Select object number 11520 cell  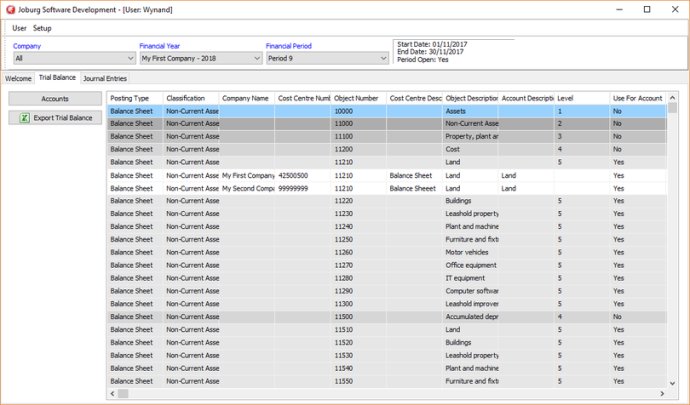coord(359,342)
